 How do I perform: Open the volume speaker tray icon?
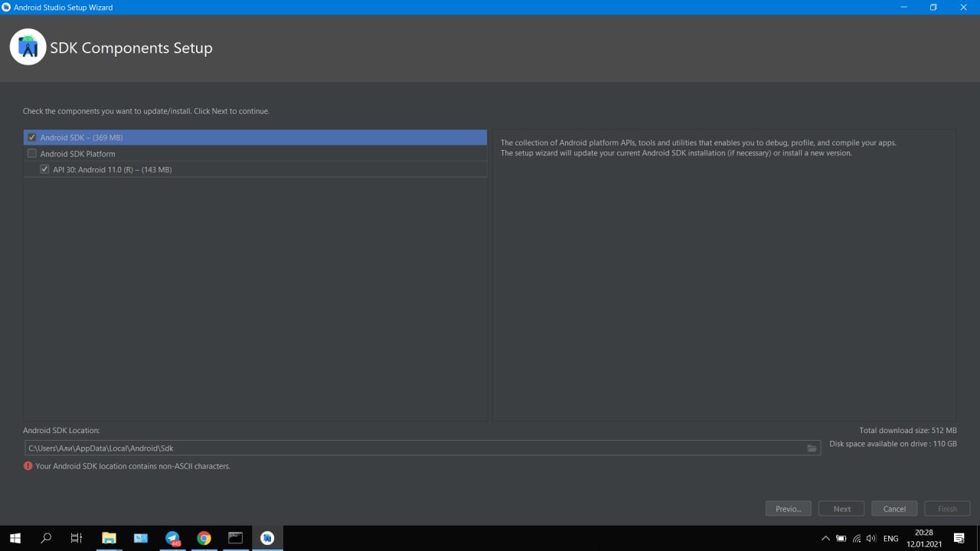point(871,539)
